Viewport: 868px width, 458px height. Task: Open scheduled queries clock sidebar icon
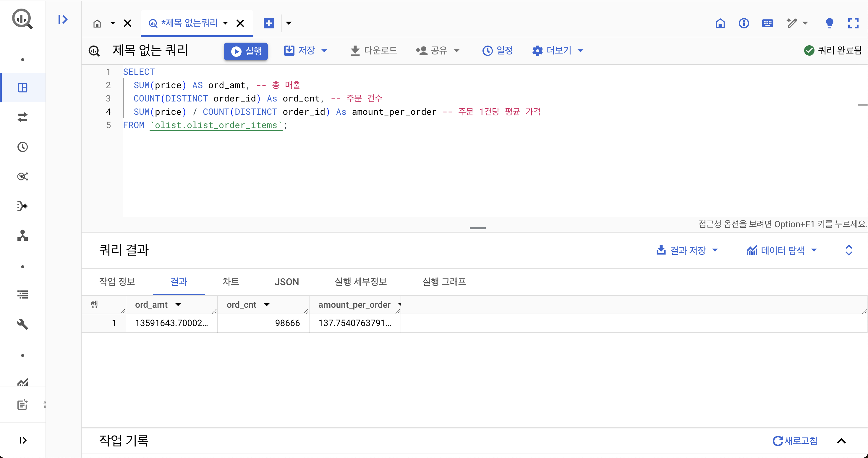tap(22, 147)
